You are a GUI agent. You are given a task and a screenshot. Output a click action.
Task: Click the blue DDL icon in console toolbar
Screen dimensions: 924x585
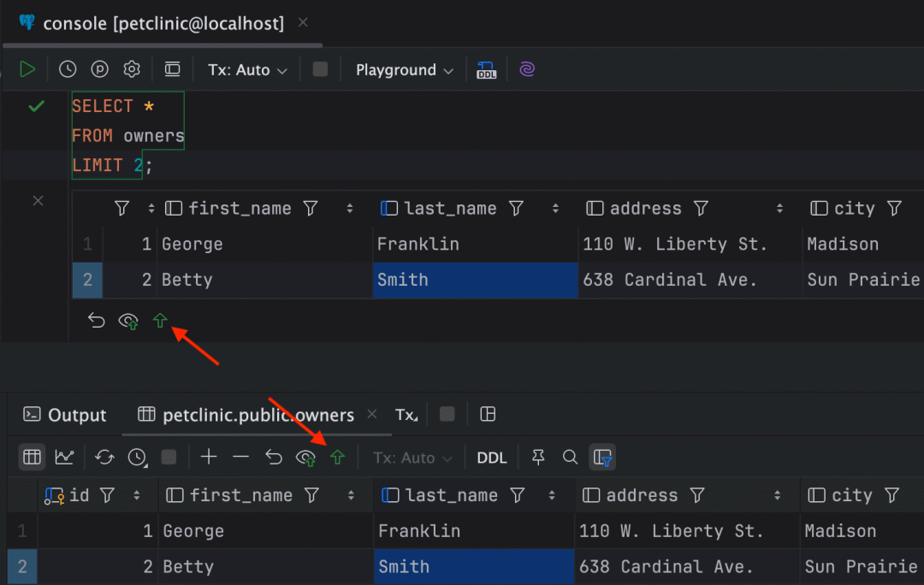tap(486, 70)
